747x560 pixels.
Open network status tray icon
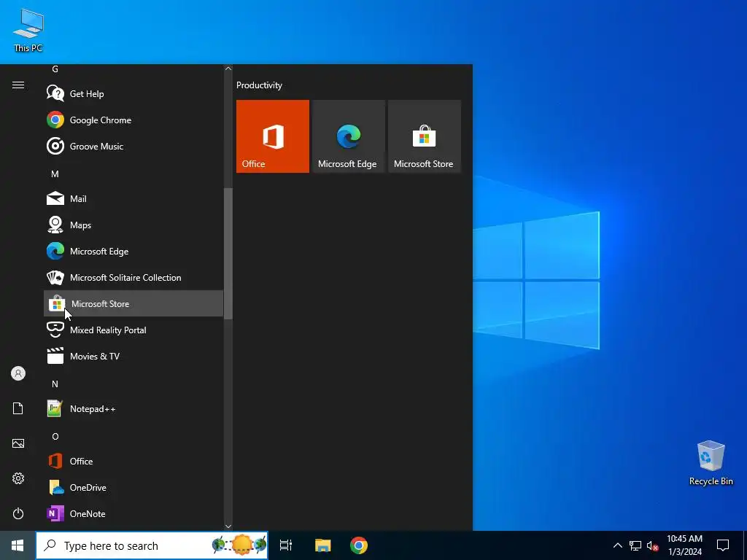point(635,545)
